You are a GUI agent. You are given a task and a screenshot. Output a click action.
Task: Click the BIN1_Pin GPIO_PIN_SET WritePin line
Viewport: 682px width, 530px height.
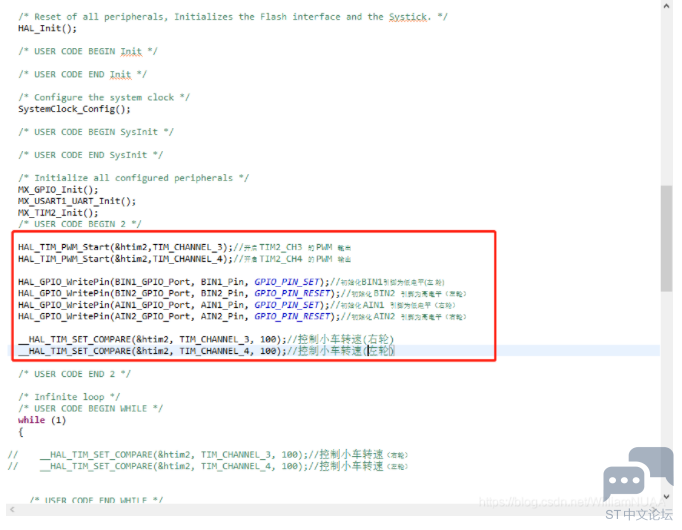pyautogui.click(x=231, y=282)
